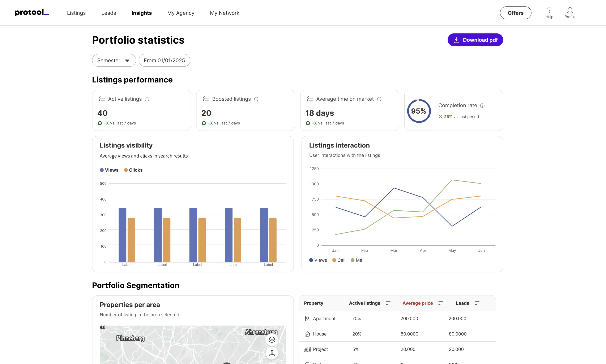Open the Semester period dropdown
The height and width of the screenshot is (364, 606).
point(114,60)
